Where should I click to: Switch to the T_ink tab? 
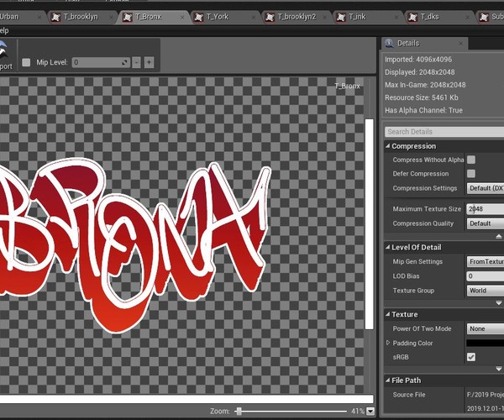358,17
